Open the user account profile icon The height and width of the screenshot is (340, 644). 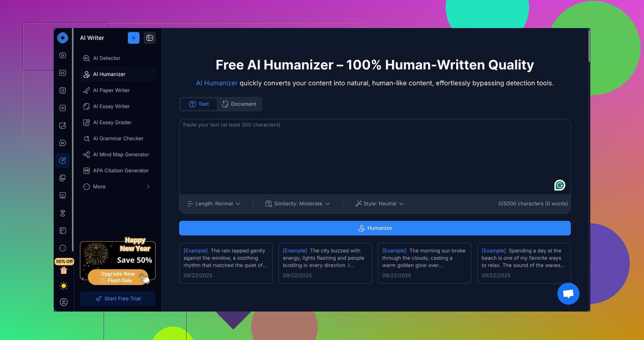[63, 302]
